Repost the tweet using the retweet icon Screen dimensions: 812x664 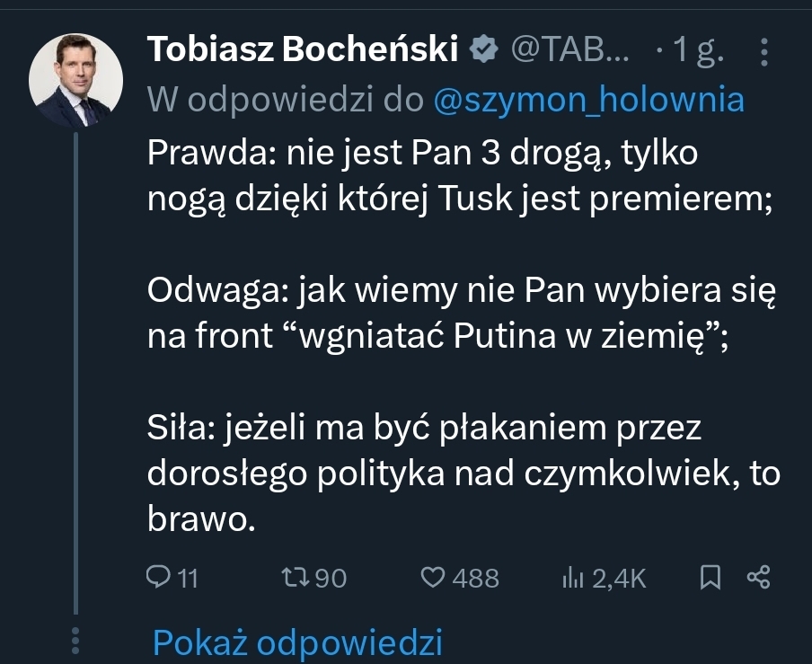point(296,577)
